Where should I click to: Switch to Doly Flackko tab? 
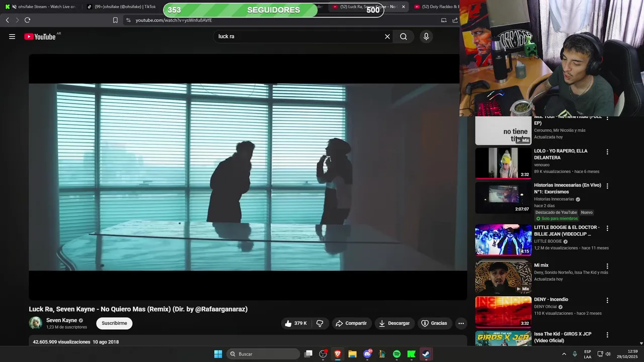[x=436, y=7]
